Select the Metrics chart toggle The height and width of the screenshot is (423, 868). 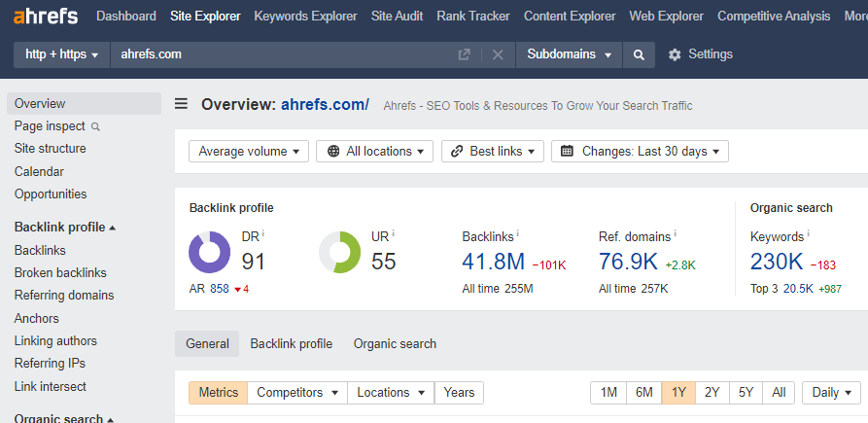click(x=218, y=393)
